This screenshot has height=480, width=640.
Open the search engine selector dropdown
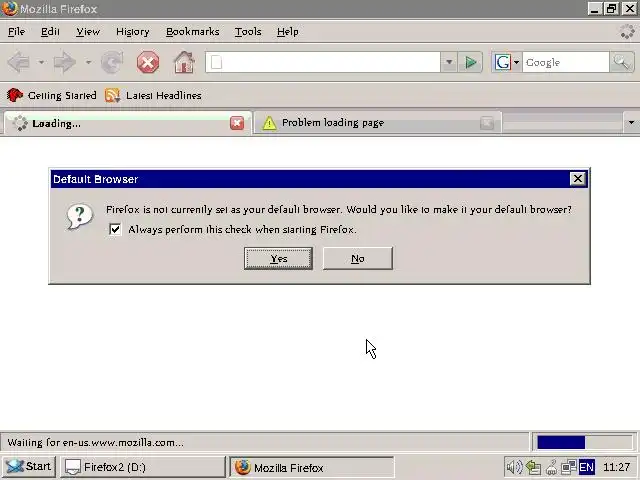[x=516, y=62]
